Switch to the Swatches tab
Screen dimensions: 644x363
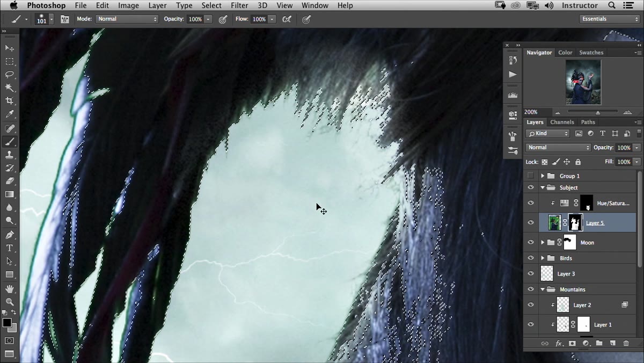tap(591, 53)
